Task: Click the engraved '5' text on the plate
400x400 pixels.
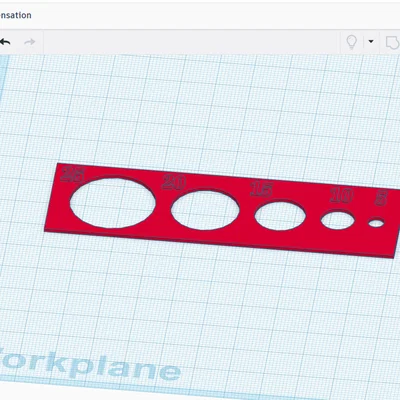Action: click(381, 199)
